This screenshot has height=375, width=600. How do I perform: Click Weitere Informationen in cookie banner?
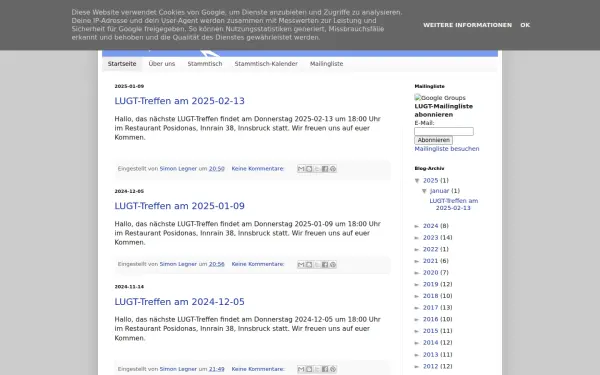467,25
